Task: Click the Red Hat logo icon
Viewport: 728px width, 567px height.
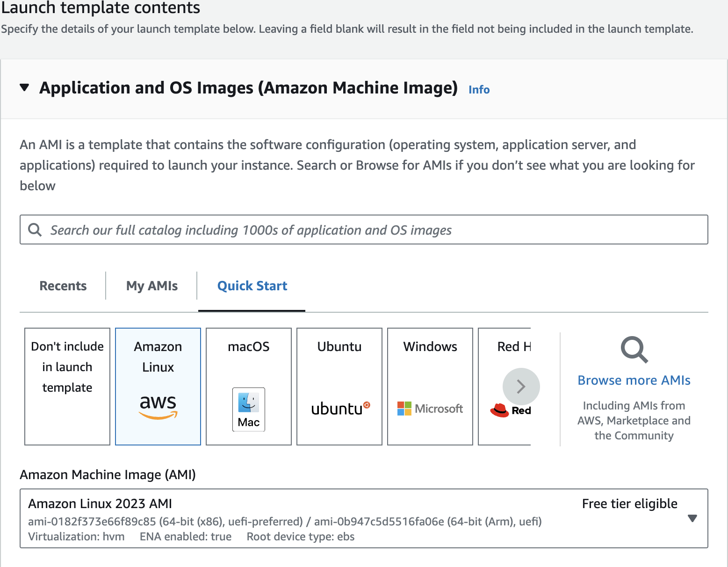Action: [499, 410]
